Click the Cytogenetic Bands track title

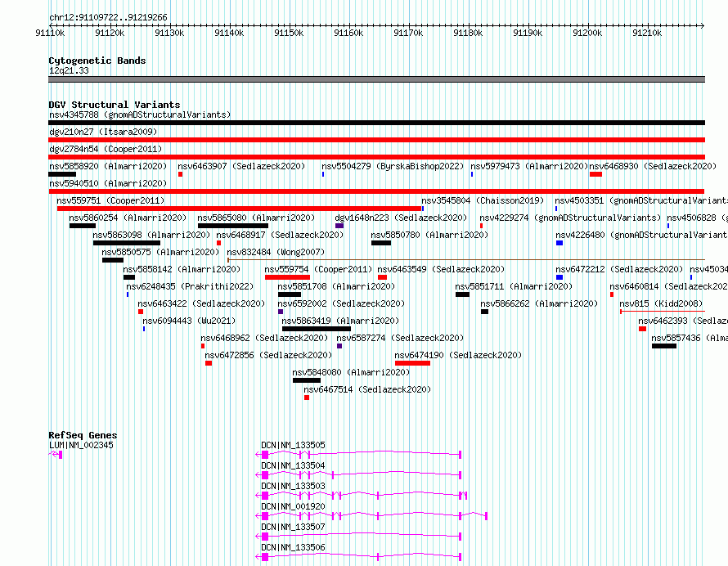pos(97,61)
